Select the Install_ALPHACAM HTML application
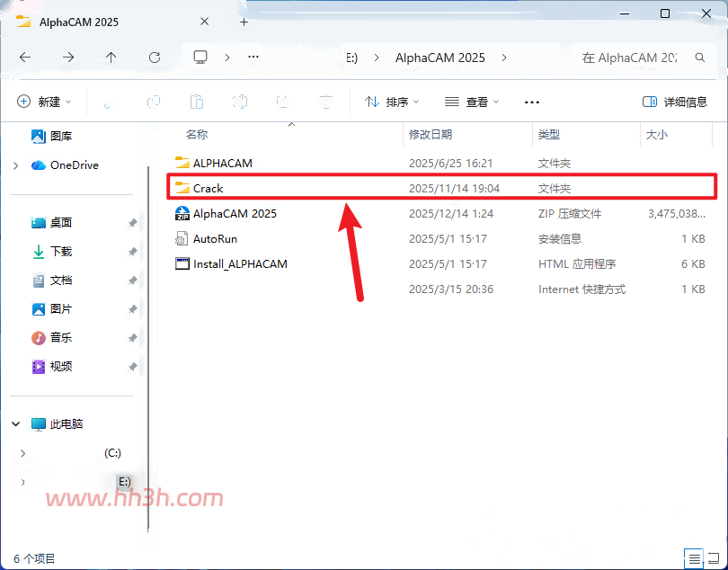Viewport: 728px width, 570px height. 441,263
